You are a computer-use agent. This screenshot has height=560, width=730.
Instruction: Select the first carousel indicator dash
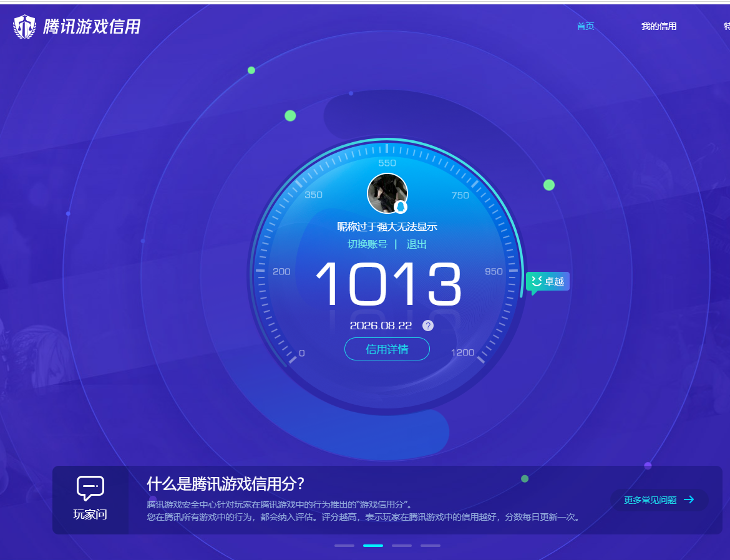click(344, 546)
